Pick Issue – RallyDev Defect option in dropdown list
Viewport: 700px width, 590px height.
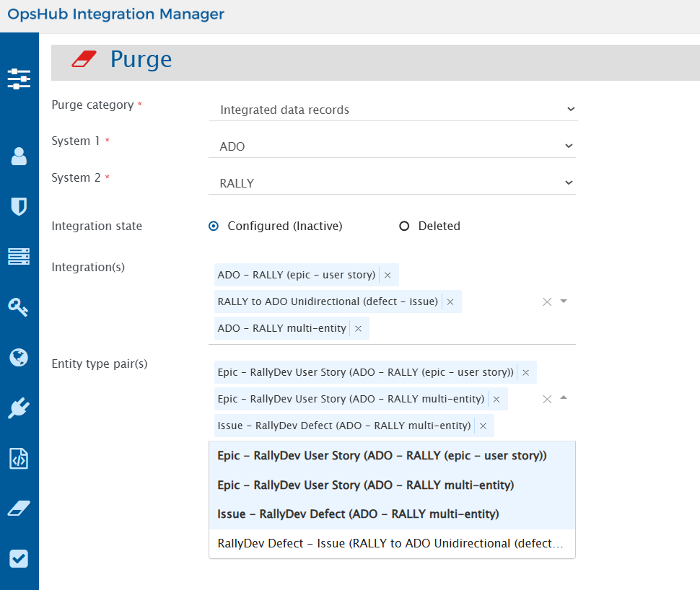point(358,514)
